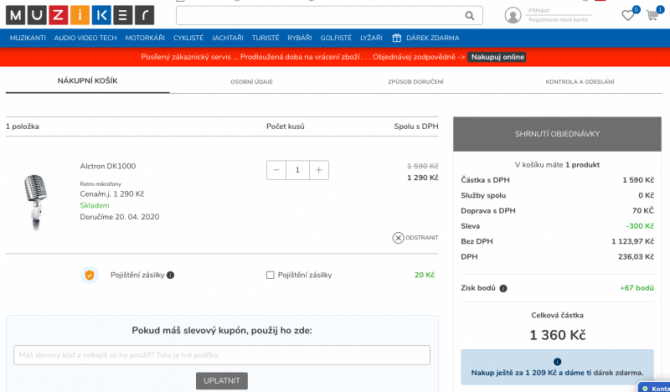Click the Bez DPH value 1 123,97 Kč
Viewport: 670px width, 392px height.
[x=633, y=242]
